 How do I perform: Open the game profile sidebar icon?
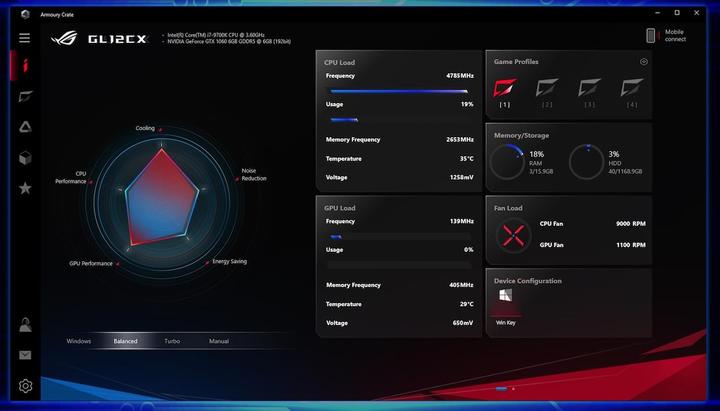(25, 96)
